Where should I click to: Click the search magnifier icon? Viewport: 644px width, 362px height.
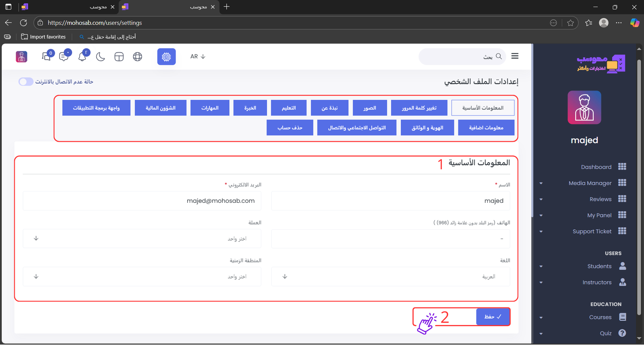tap(499, 56)
